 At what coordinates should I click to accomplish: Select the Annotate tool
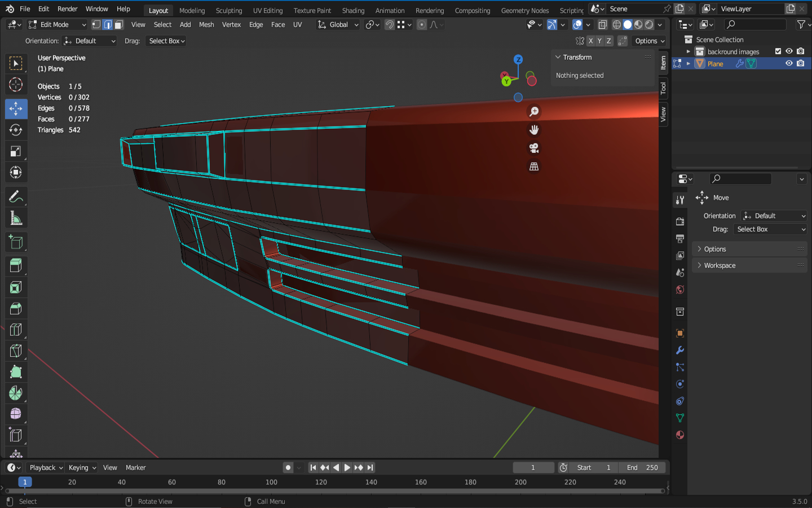16,196
